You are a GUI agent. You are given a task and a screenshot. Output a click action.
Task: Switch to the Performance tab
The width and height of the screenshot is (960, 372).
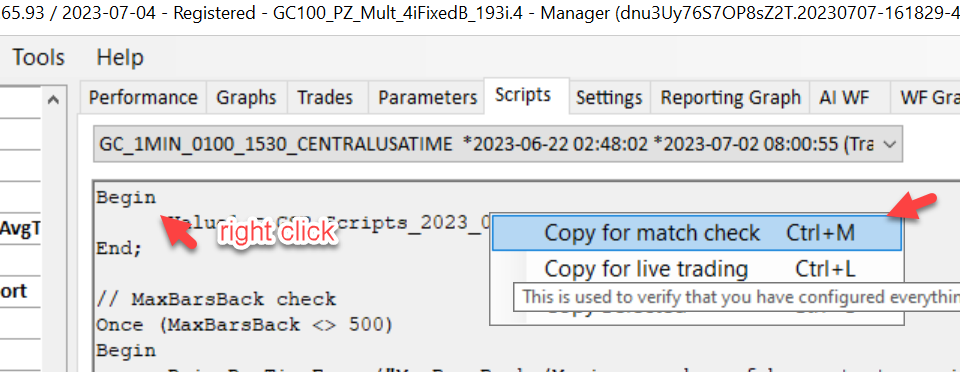coord(143,97)
